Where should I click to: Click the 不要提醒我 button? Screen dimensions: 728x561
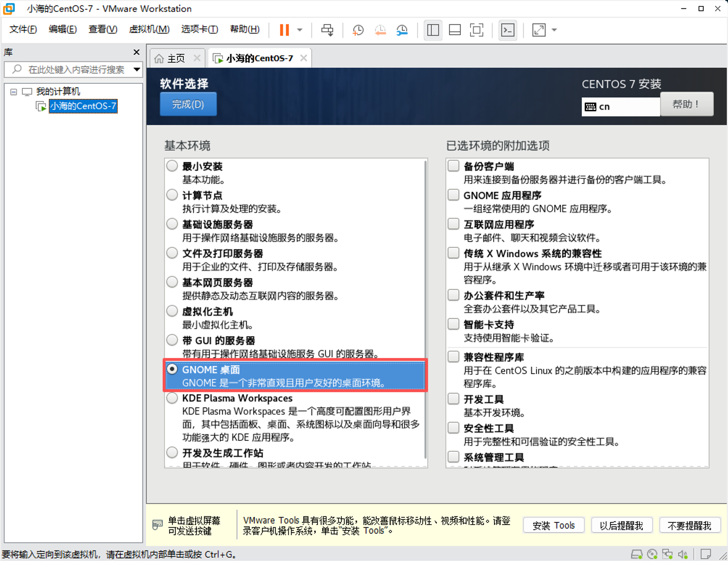(690, 525)
